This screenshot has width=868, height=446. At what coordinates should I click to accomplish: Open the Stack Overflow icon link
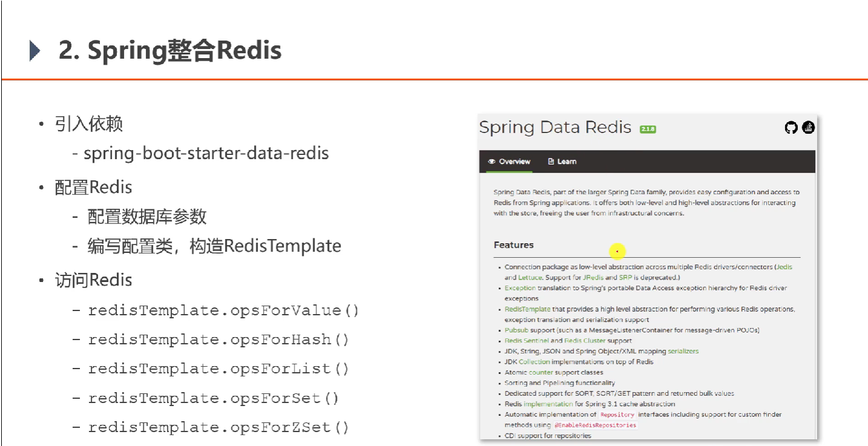808,128
